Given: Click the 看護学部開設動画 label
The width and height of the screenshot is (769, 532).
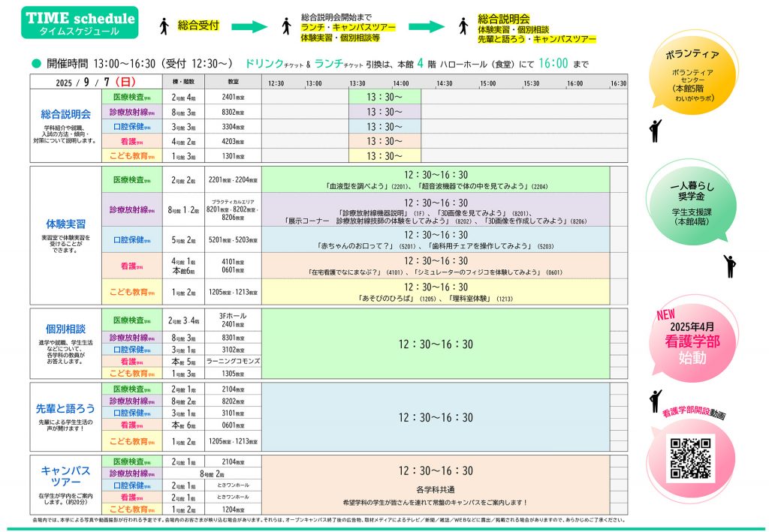Looking at the screenshot, I should point(693,413).
